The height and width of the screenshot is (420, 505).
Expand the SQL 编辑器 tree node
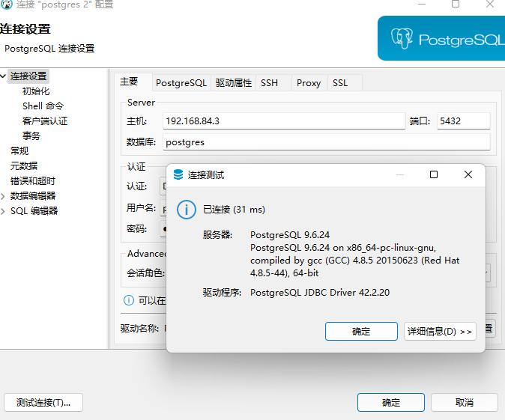coord(3,211)
